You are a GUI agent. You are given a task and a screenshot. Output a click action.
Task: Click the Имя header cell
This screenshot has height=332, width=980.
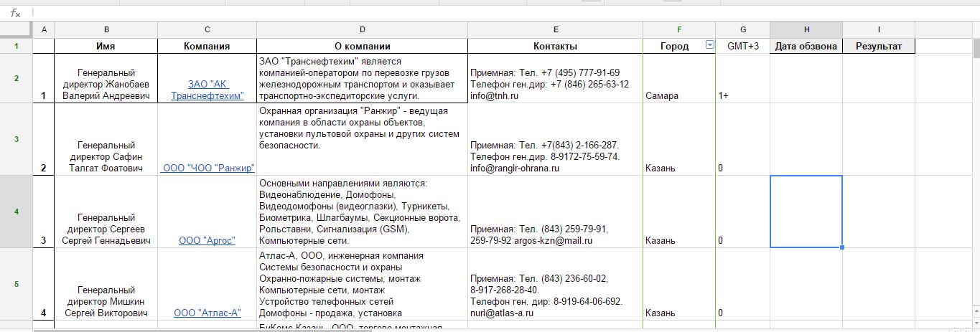106,46
